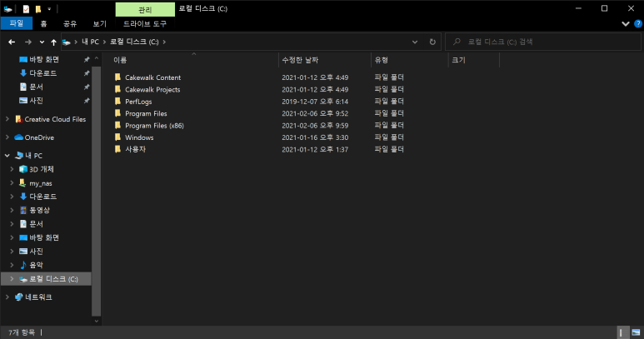Image resolution: width=644 pixels, height=339 pixels.
Task: Open the blue Help question mark icon
Action: [638, 24]
